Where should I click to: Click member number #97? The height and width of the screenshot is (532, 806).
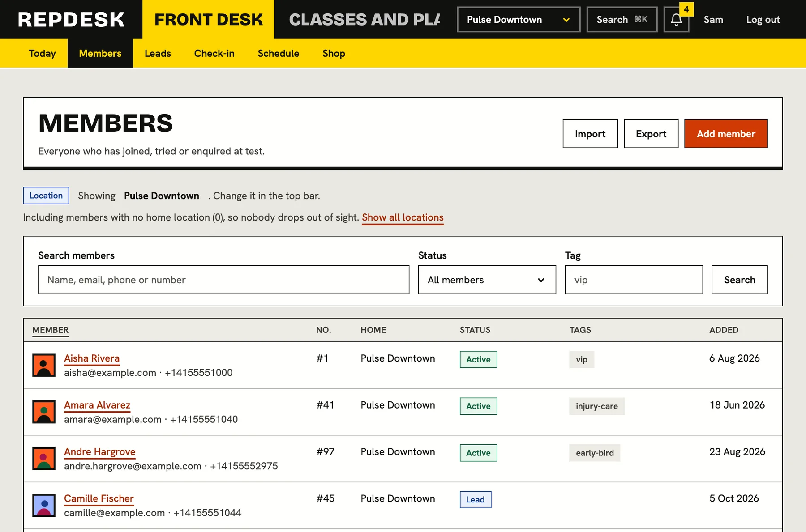click(x=326, y=452)
